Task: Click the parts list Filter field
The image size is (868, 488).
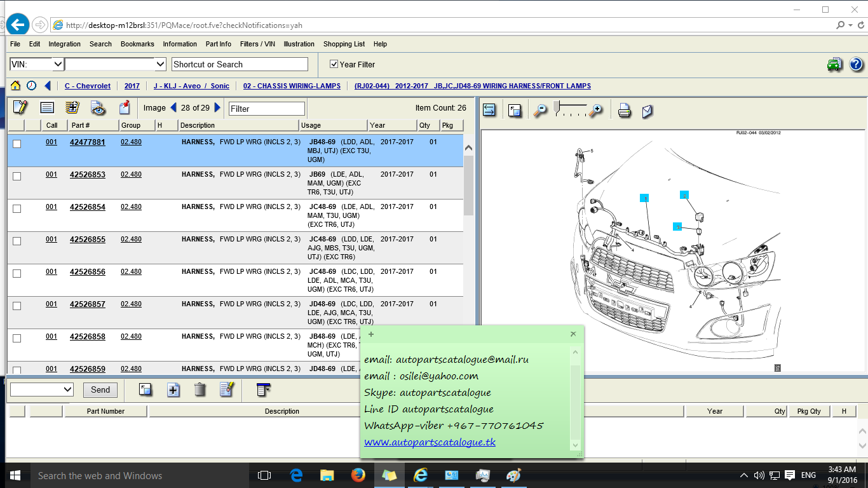Action: [x=267, y=109]
